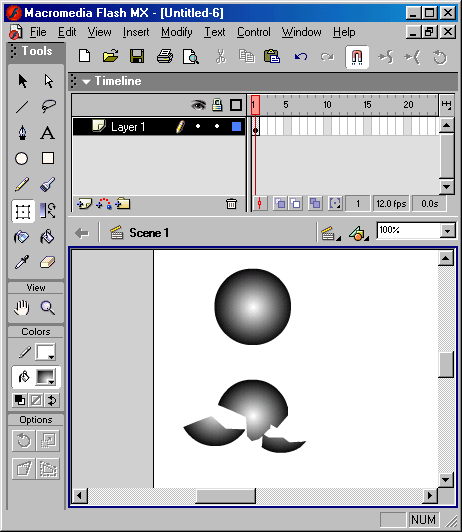
Task: Select the Eraser tool
Action: click(48, 262)
